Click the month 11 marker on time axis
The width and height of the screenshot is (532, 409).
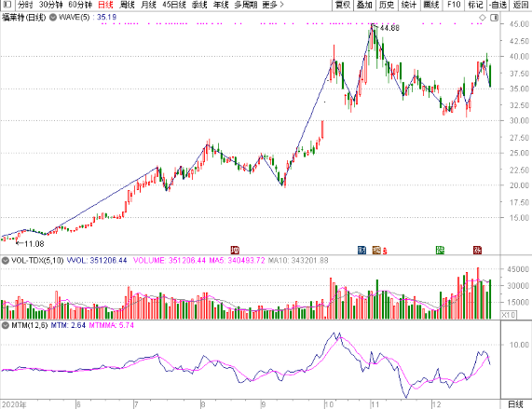(x=375, y=404)
